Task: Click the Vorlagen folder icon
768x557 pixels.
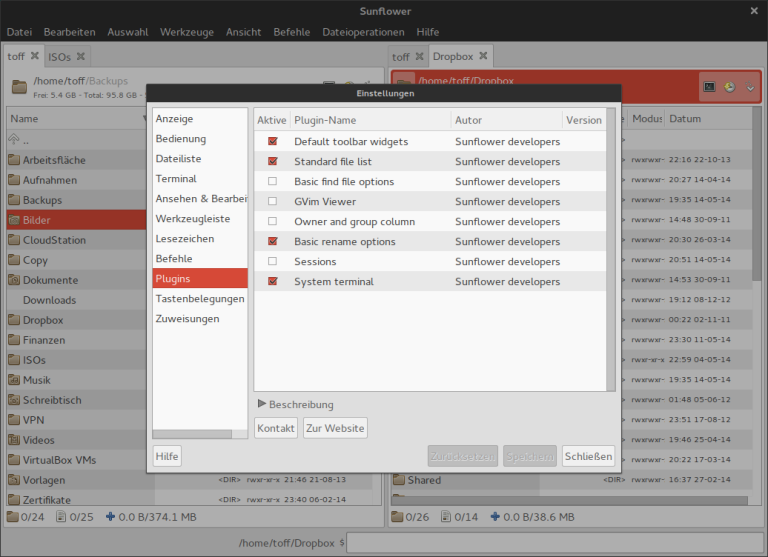Action: [x=14, y=480]
